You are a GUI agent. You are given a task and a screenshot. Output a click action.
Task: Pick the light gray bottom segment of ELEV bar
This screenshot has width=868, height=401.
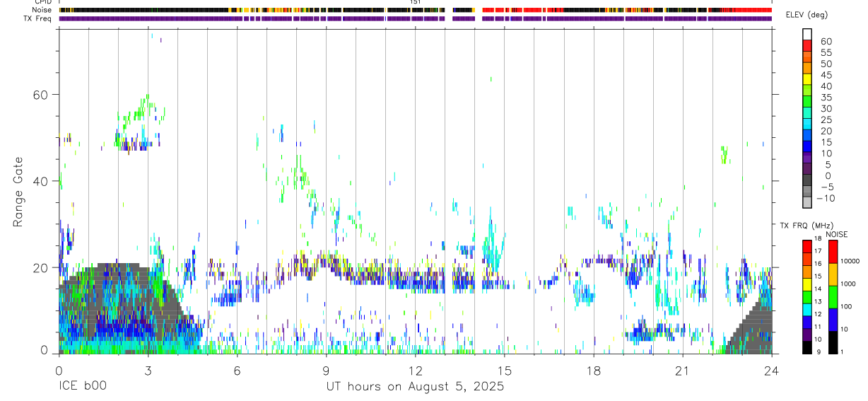pyautogui.click(x=807, y=202)
